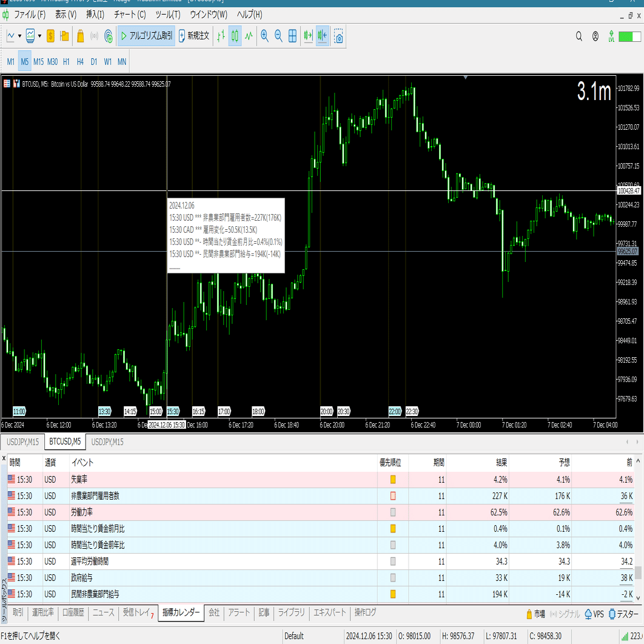Toggle the アルゴリズム取引 button
Image resolution: width=644 pixels, height=644 pixels.
pyautogui.click(x=147, y=36)
